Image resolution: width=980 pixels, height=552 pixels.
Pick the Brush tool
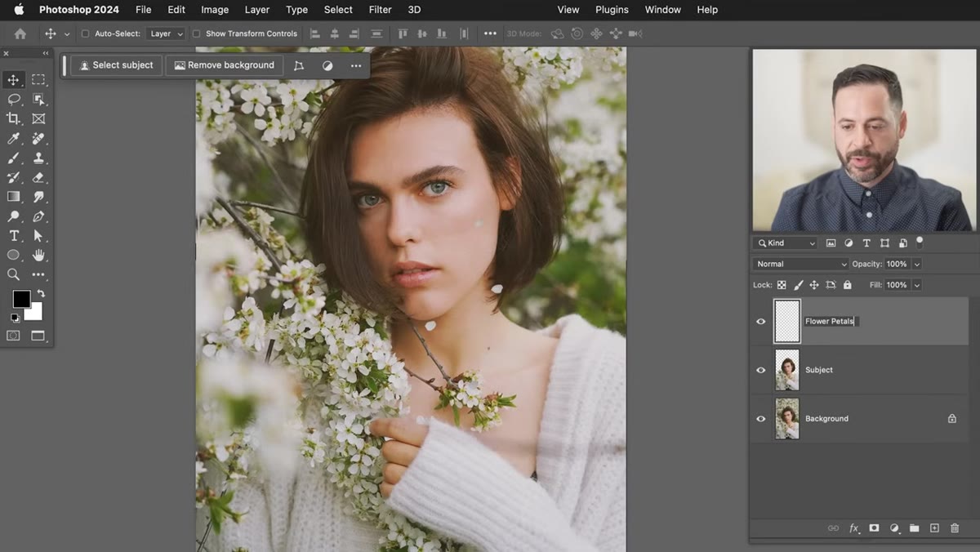[14, 158]
